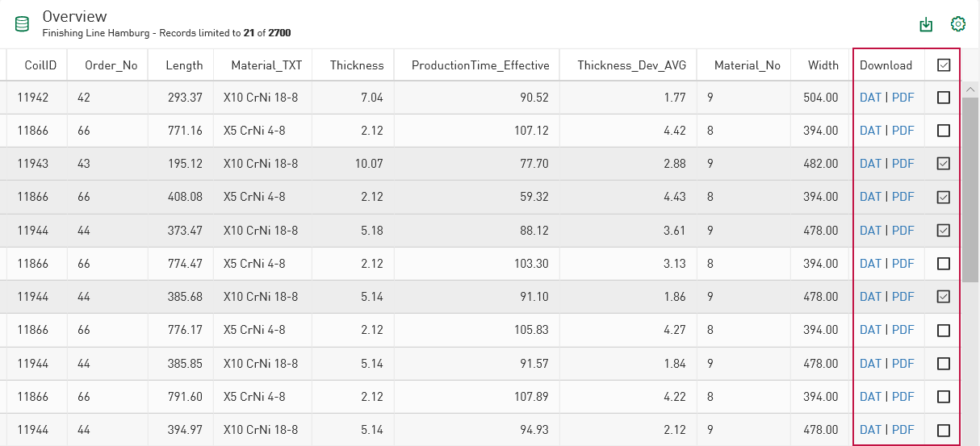Toggle the select-all checkbox in header
Viewport: 980px width, 446px height.
[944, 65]
